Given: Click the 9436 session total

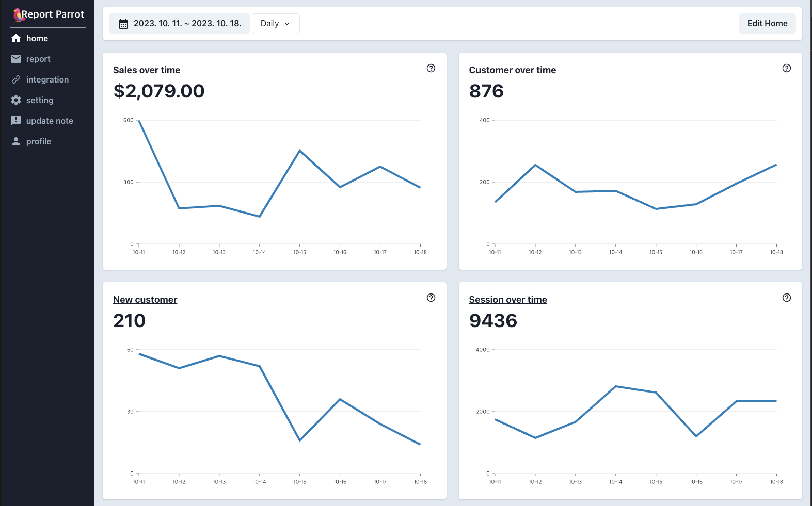Looking at the screenshot, I should 493,321.
